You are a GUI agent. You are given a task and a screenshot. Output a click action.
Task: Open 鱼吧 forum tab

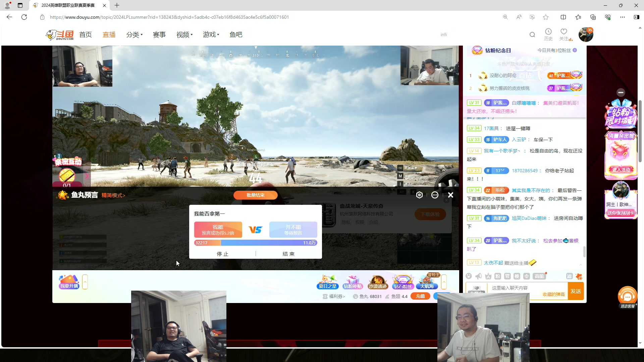pos(236,35)
